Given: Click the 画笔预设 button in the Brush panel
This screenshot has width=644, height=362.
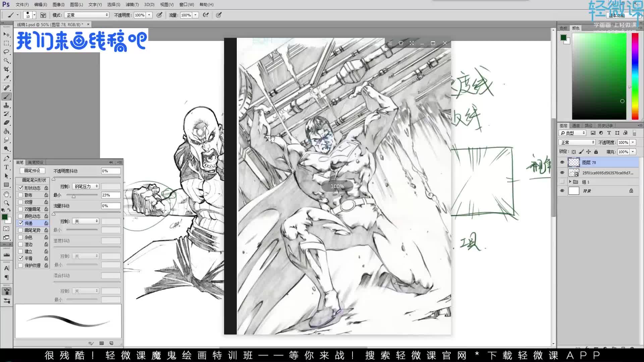Looking at the screenshot, I should tap(32, 171).
